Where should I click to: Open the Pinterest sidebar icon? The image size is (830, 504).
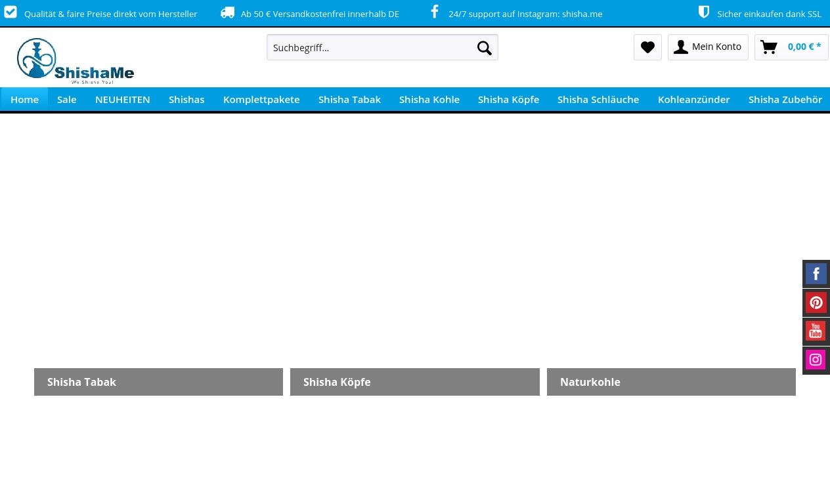816,303
